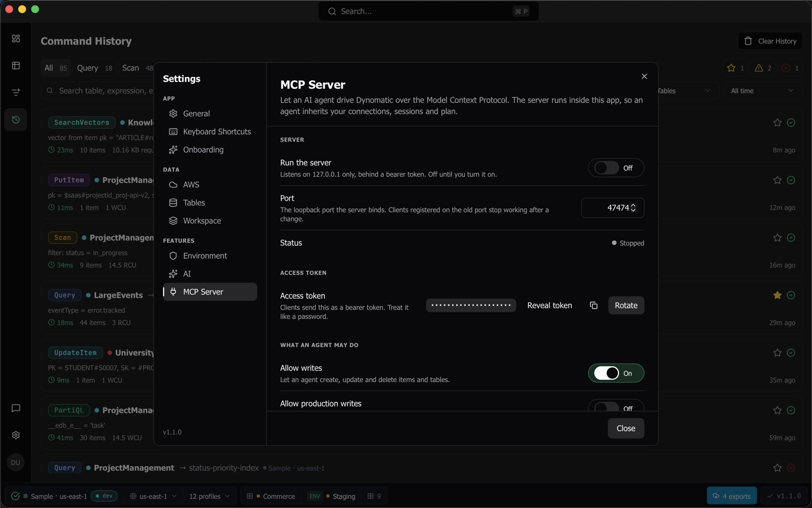Open the us-east-1 region dropdown
Viewport: 812px width, 508px height.
[153, 496]
